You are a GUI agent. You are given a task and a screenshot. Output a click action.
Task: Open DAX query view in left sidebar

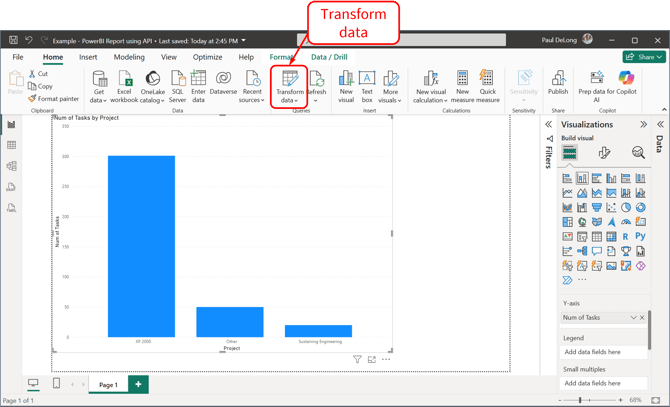click(x=12, y=187)
